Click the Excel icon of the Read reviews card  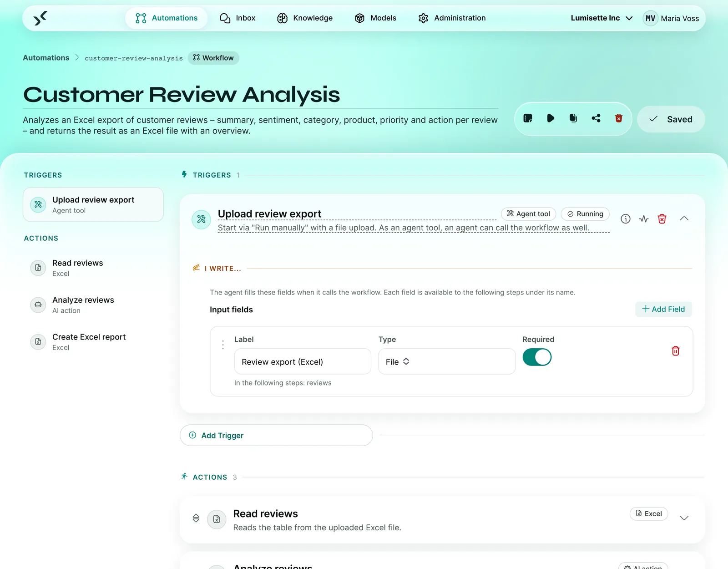pos(217,519)
